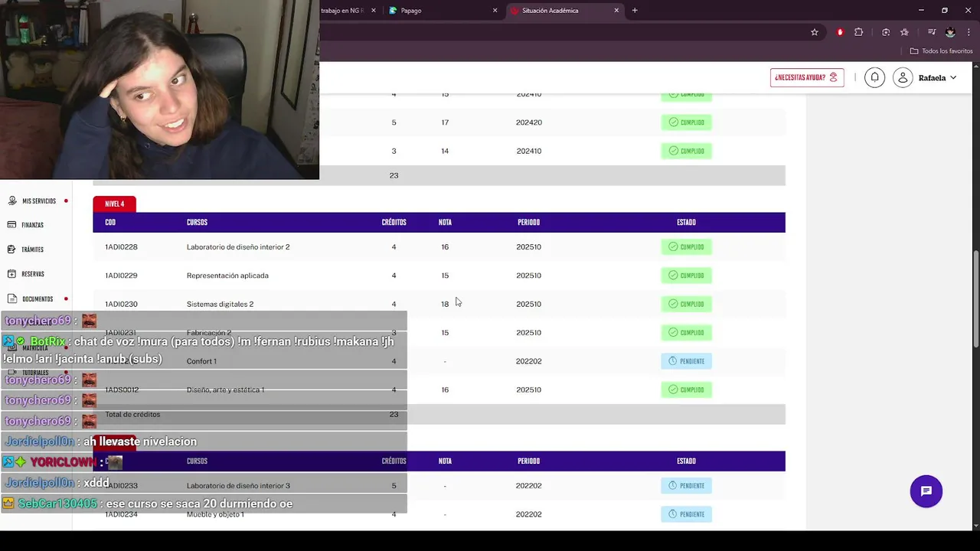Image resolution: width=980 pixels, height=551 pixels.
Task: Select the Nivel 4 label tab
Action: [x=115, y=204]
